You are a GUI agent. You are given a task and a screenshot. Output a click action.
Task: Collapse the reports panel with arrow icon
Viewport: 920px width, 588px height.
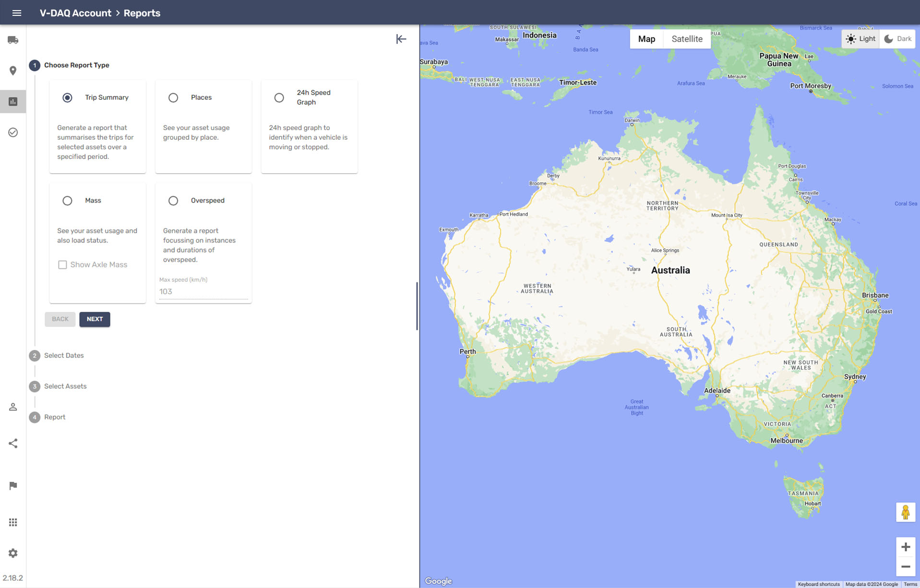[x=401, y=39]
